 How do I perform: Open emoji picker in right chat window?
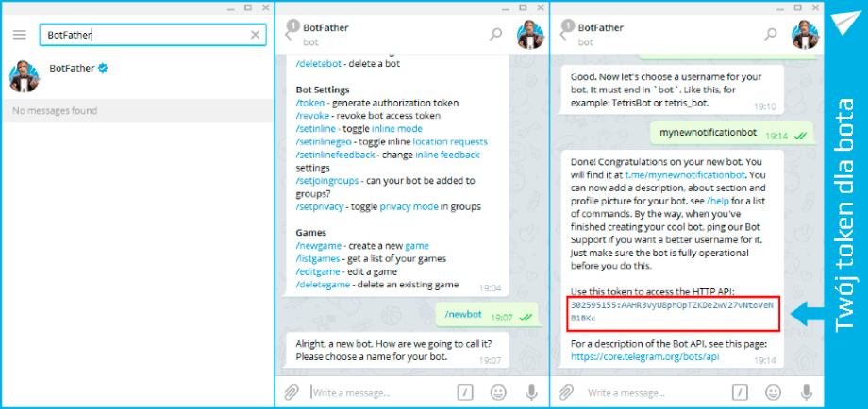pos(774,393)
